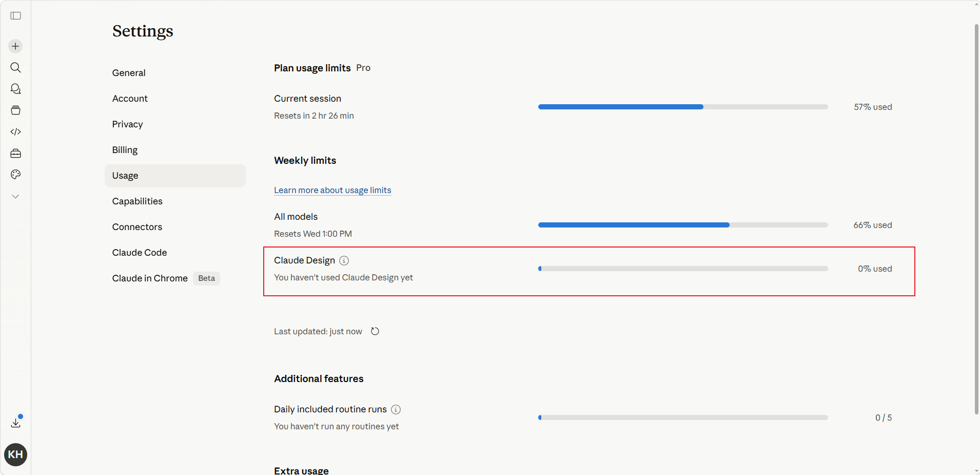Click the Claude Design usage progress bar

[x=683, y=269]
